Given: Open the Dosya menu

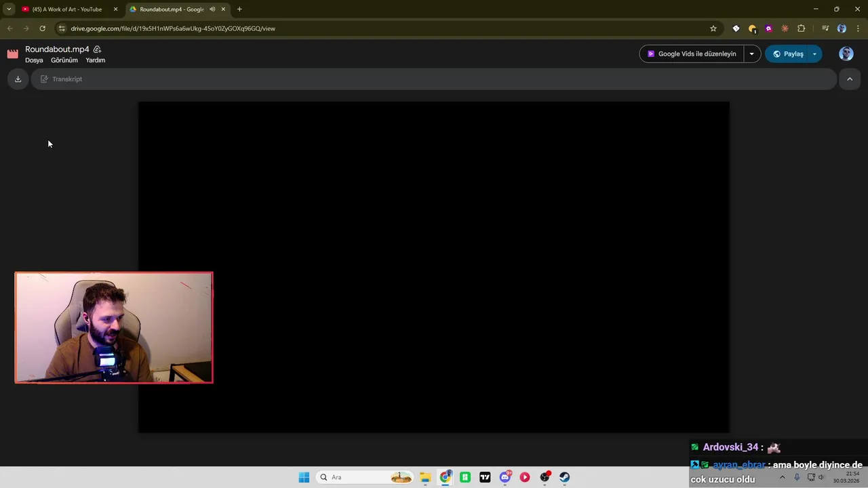Looking at the screenshot, I should [34, 60].
